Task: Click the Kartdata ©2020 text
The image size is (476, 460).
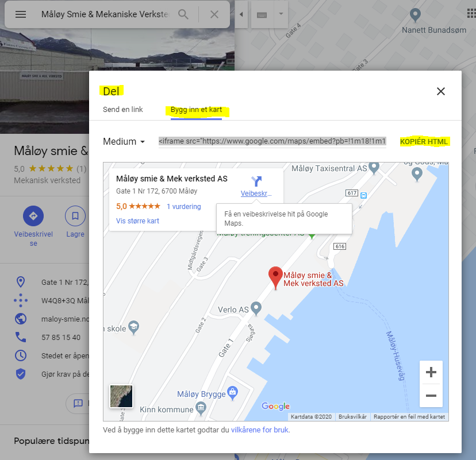Action: coord(311,416)
